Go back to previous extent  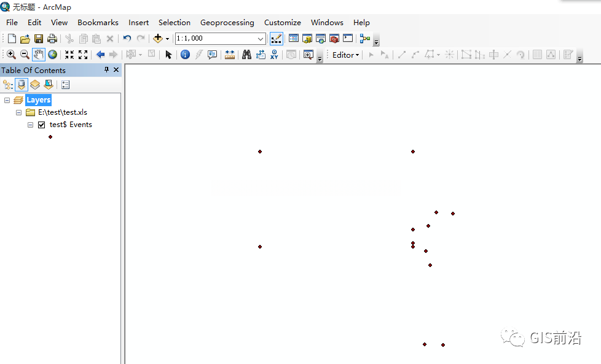tap(100, 55)
